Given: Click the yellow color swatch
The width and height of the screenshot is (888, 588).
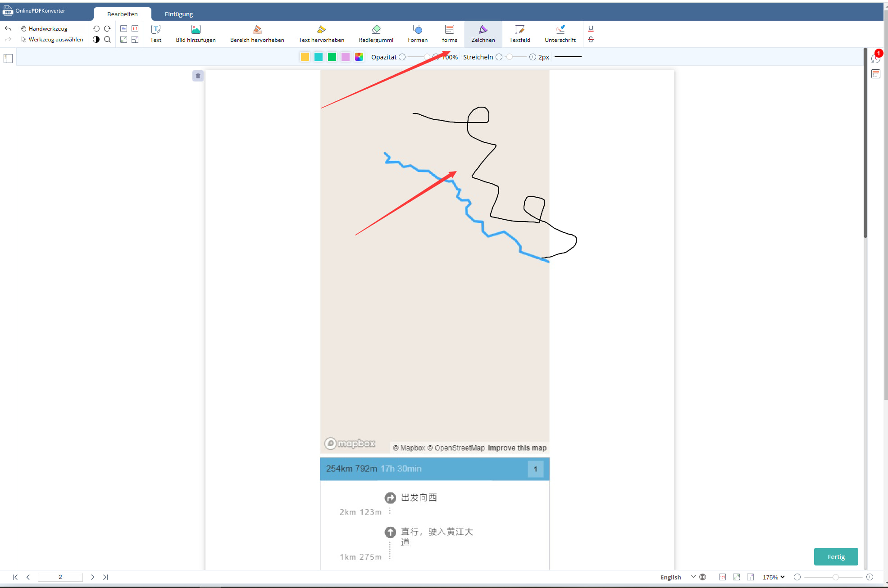Looking at the screenshot, I should click(x=305, y=56).
